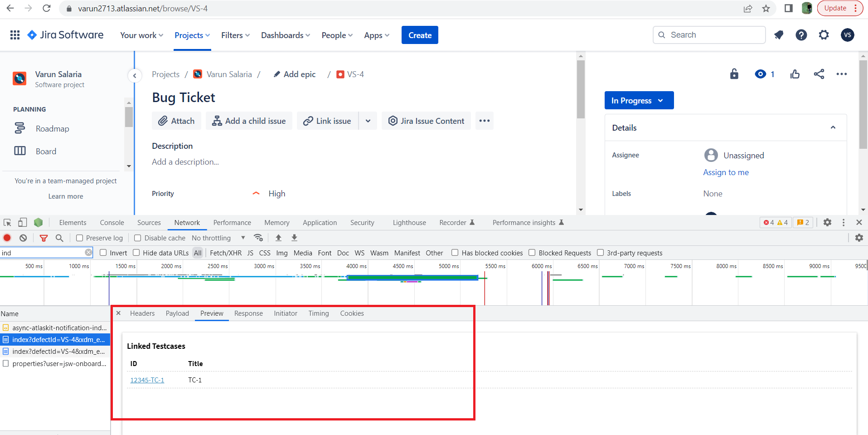The height and width of the screenshot is (435, 868).
Task: Open the Jira app switcher grid
Action: tap(15, 35)
